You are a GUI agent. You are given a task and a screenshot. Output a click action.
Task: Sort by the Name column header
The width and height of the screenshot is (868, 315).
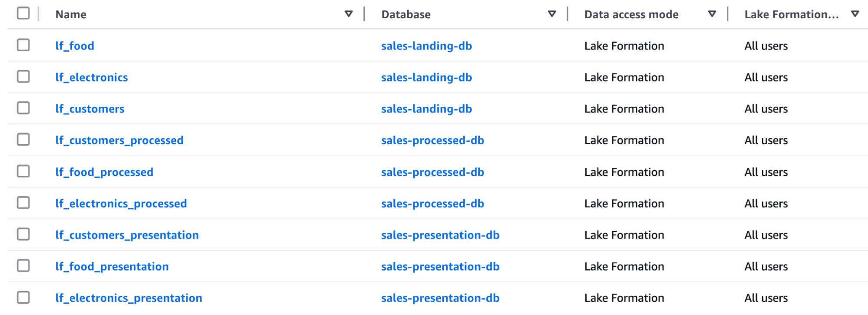71,14
